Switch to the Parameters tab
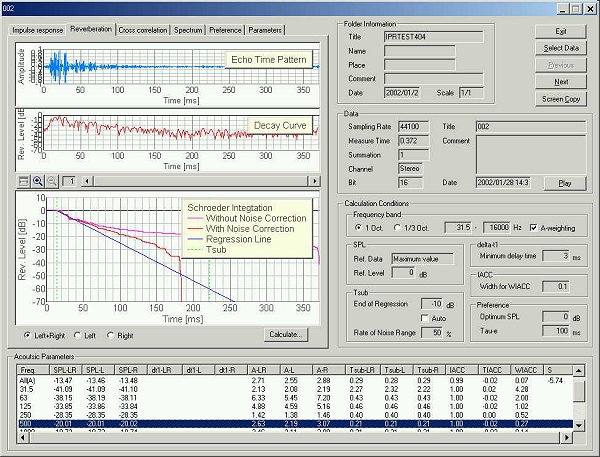The image size is (600, 457). [265, 30]
